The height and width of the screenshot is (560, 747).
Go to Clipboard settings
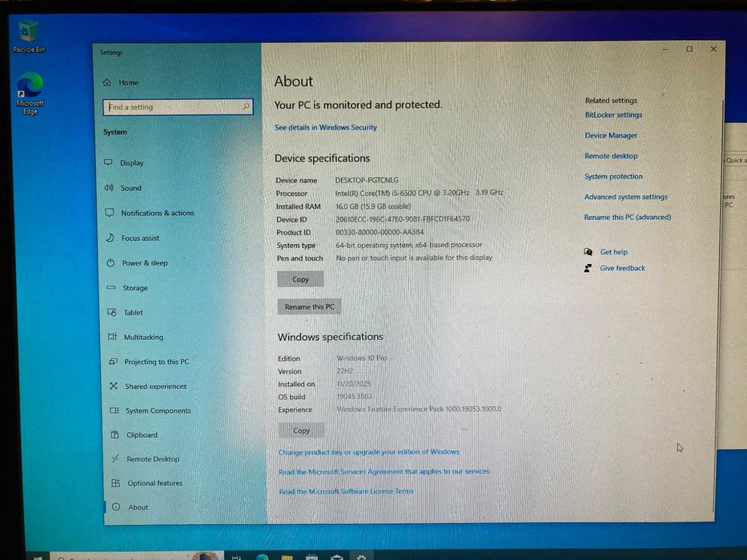pyautogui.click(x=135, y=434)
